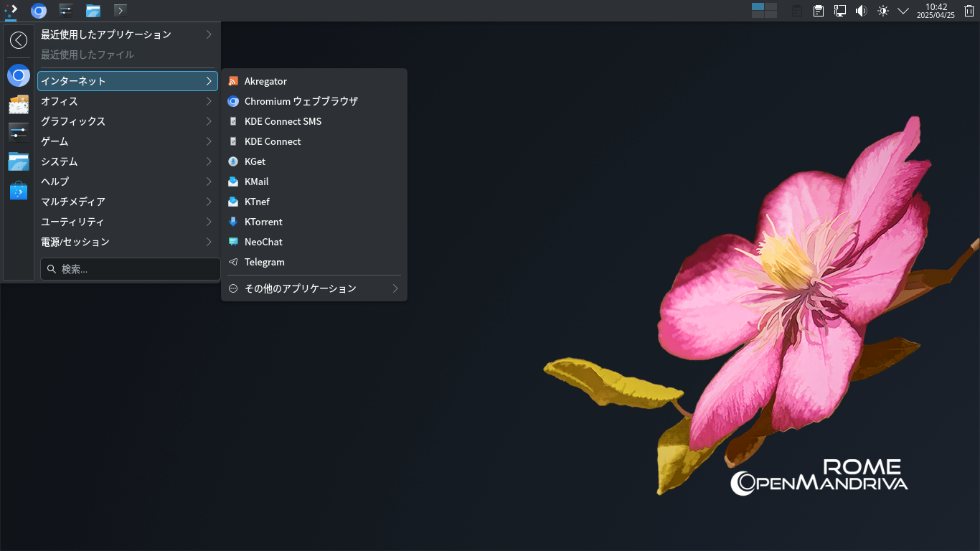Screen dimensions: 980x551
Task: Open Chromium from the sidebar favorites
Action: click(19, 75)
